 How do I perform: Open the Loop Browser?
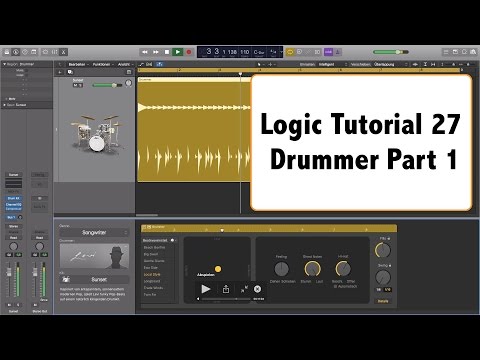(464, 52)
